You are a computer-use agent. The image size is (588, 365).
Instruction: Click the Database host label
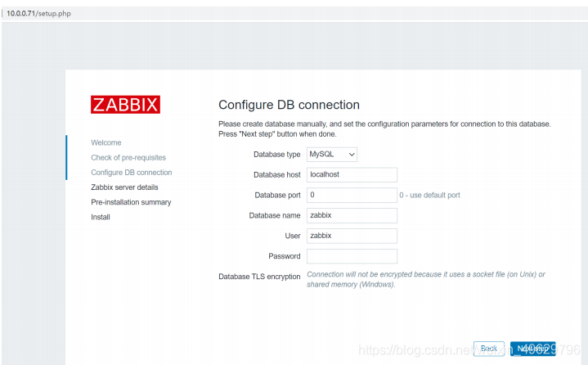[276, 175]
